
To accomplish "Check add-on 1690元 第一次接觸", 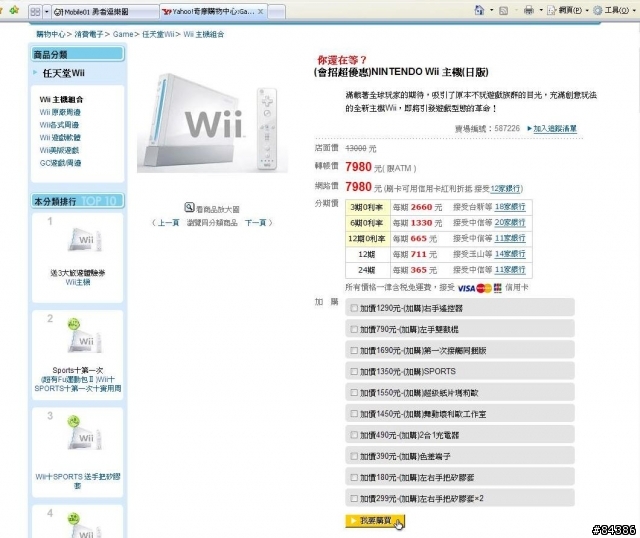I will point(354,351).
